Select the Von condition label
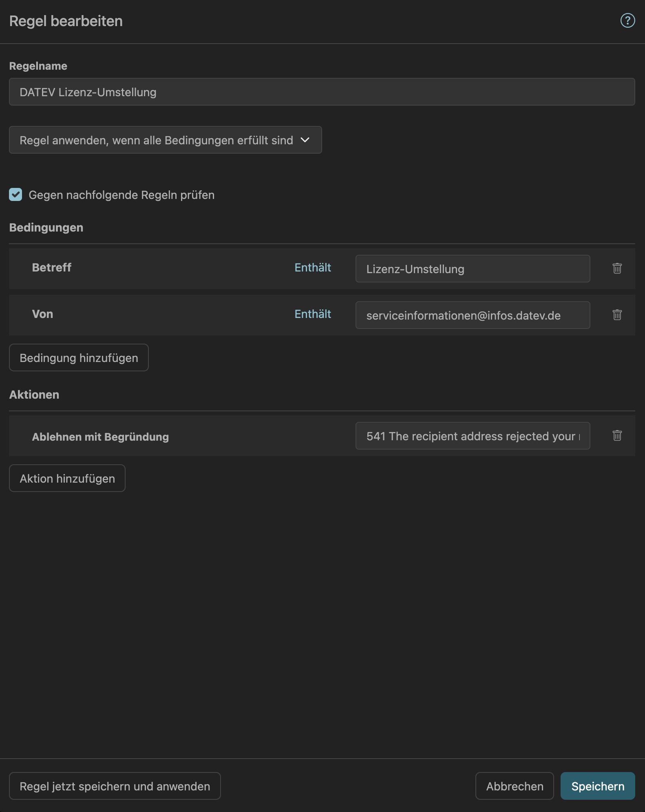This screenshot has height=812, width=645. click(x=43, y=314)
